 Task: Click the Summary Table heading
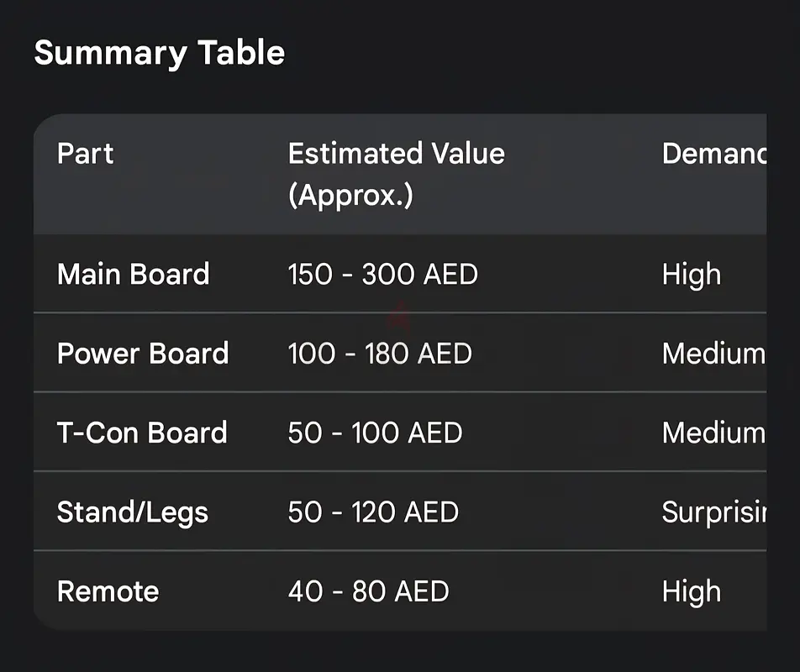click(160, 53)
